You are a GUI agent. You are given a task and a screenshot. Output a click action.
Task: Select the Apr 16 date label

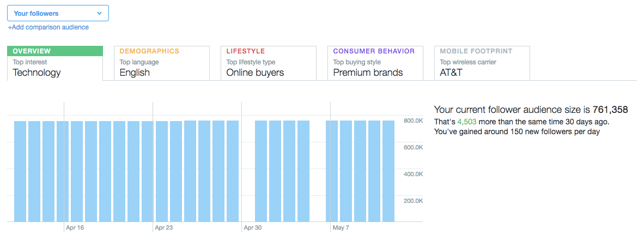pos(74,227)
